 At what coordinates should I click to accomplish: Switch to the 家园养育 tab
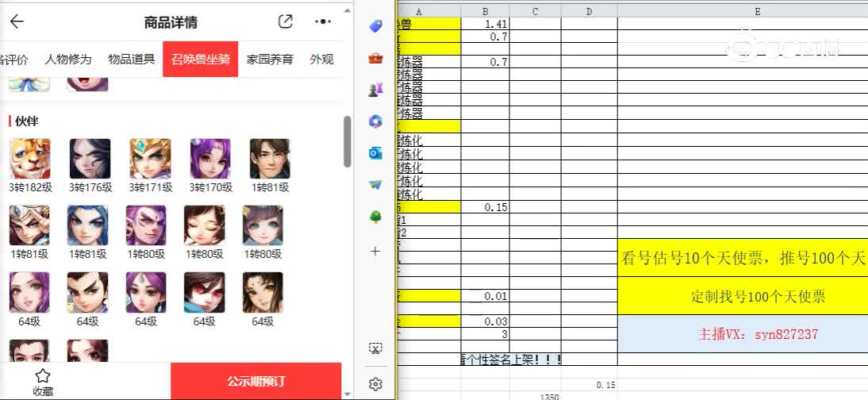point(270,60)
